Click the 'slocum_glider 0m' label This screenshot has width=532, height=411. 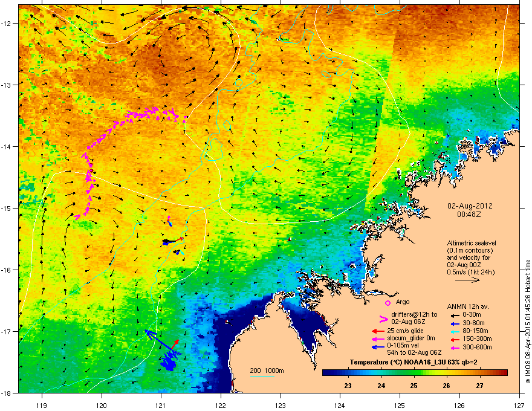(411, 338)
